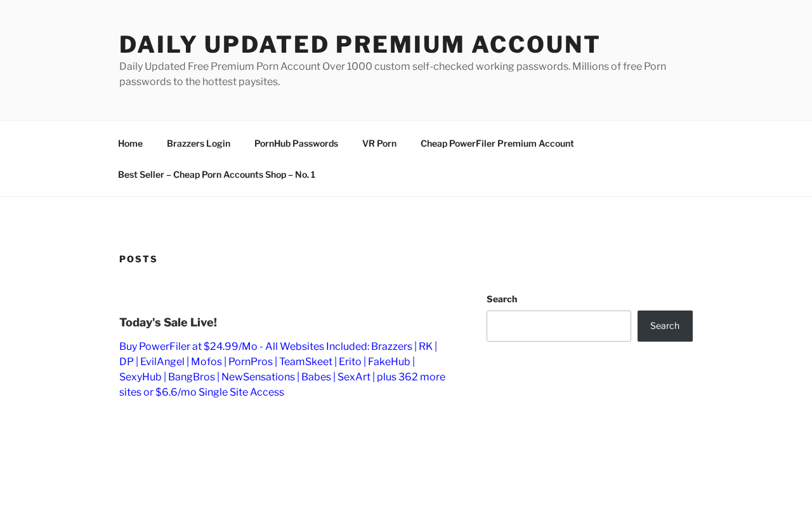Image resolution: width=812 pixels, height=508 pixels.
Task: Click the Search label above the field
Action: (x=502, y=299)
